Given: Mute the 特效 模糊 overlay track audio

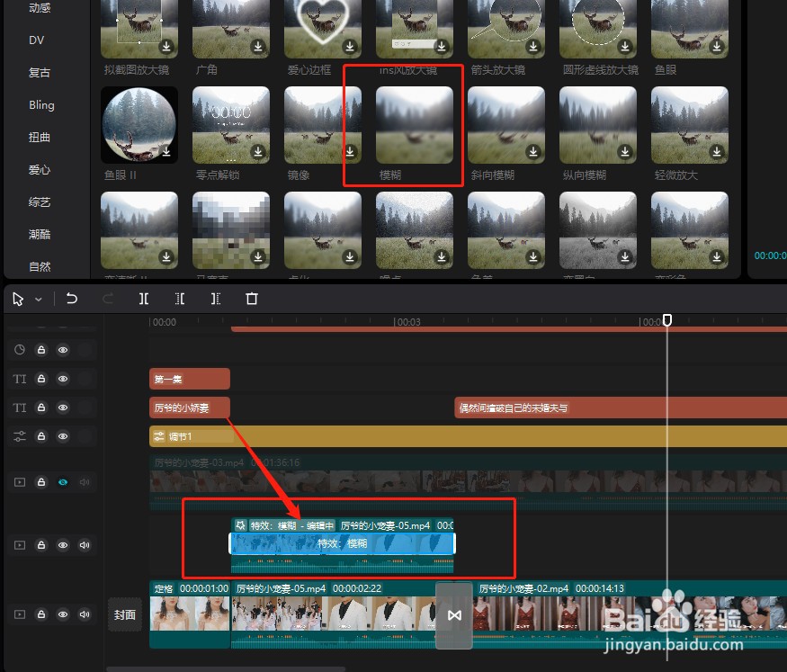Looking at the screenshot, I should click(x=85, y=545).
